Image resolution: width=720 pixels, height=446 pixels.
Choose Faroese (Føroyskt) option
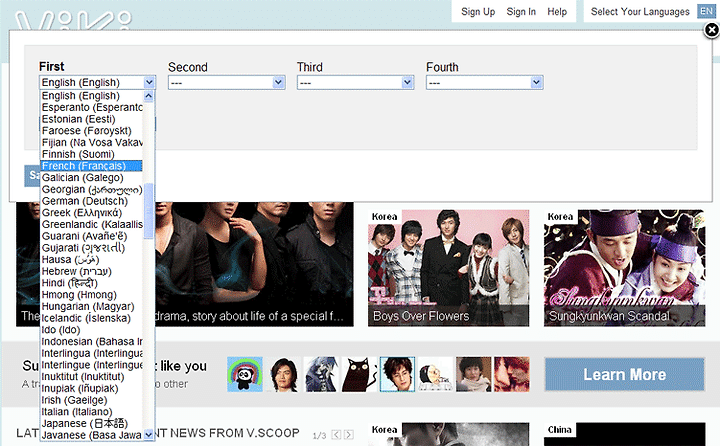(92, 131)
